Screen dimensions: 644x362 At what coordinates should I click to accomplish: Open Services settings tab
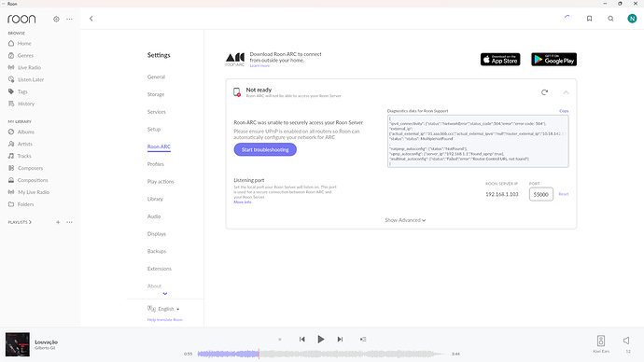(x=157, y=112)
